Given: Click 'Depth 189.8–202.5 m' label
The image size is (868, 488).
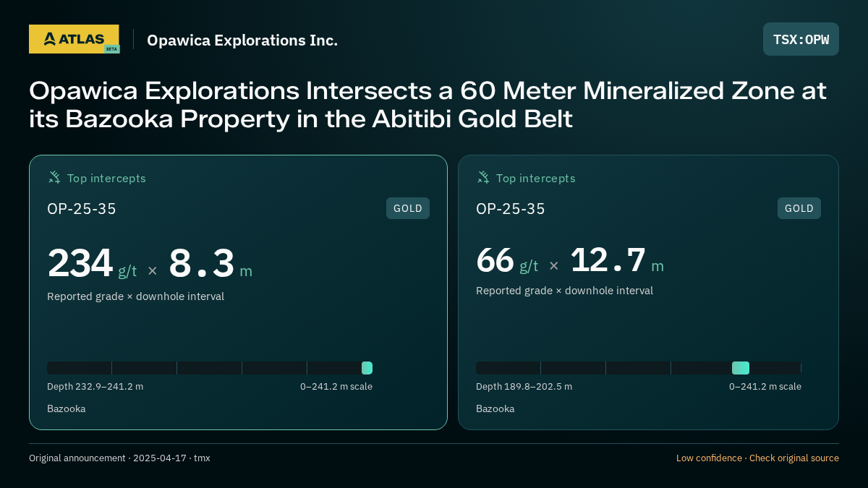Looking at the screenshot, I should click(x=524, y=387).
